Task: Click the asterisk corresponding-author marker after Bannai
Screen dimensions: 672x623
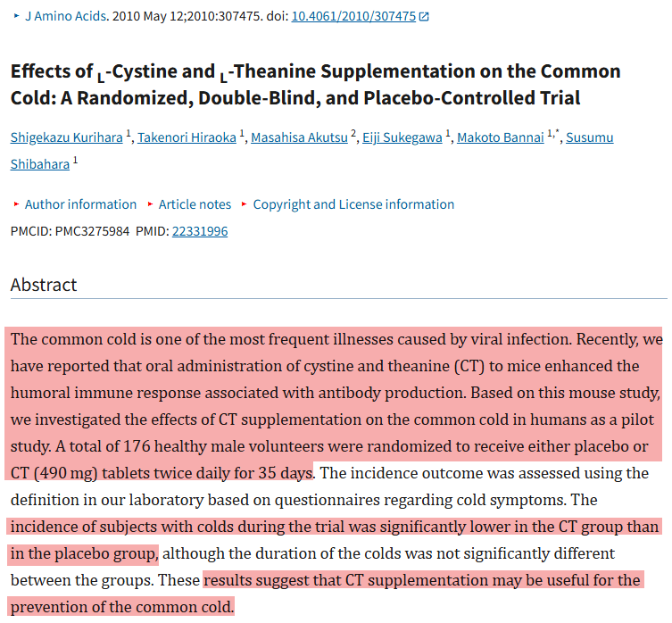Action: click(x=558, y=133)
